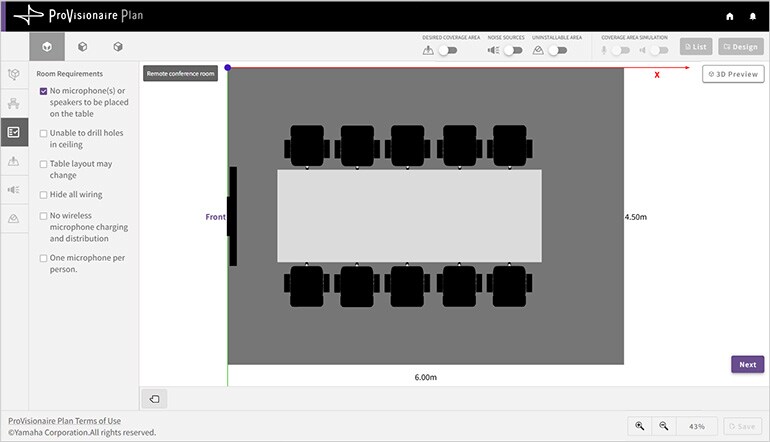Open the notifications bell
The width and height of the screenshot is (770, 442).
pyautogui.click(x=753, y=16)
